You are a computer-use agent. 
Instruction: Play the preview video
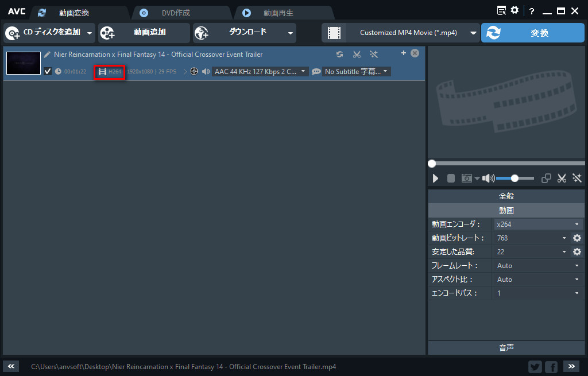[435, 178]
